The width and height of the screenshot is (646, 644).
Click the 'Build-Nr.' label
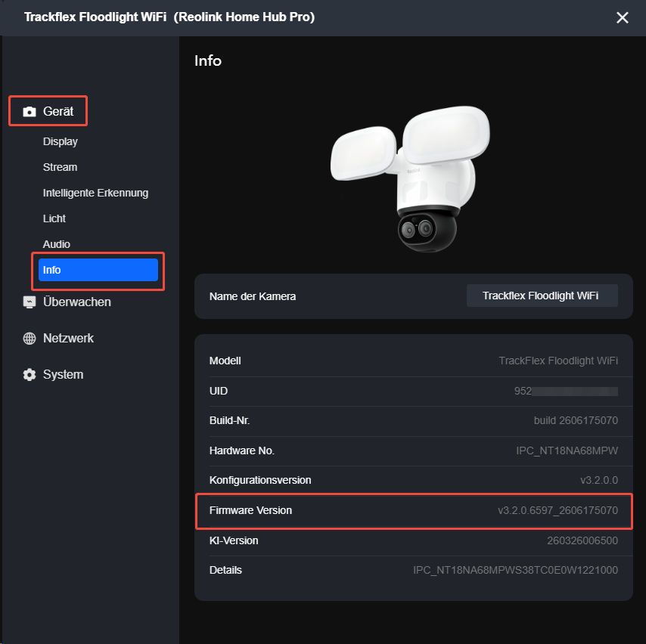click(x=229, y=421)
